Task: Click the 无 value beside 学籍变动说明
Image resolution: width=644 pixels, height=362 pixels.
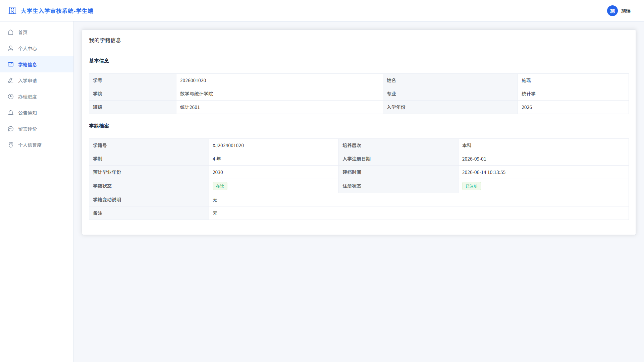Action: click(215, 200)
